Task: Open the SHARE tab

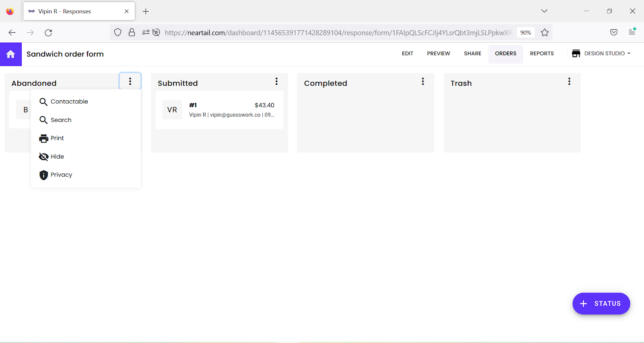Action: (x=473, y=54)
